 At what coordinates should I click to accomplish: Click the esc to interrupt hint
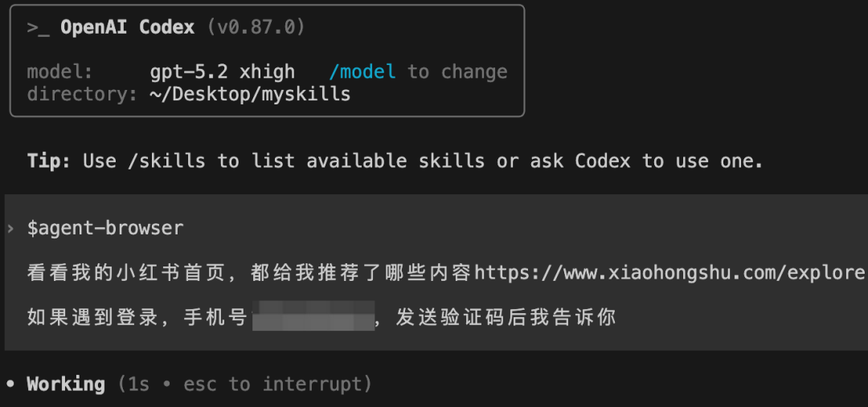click(272, 385)
